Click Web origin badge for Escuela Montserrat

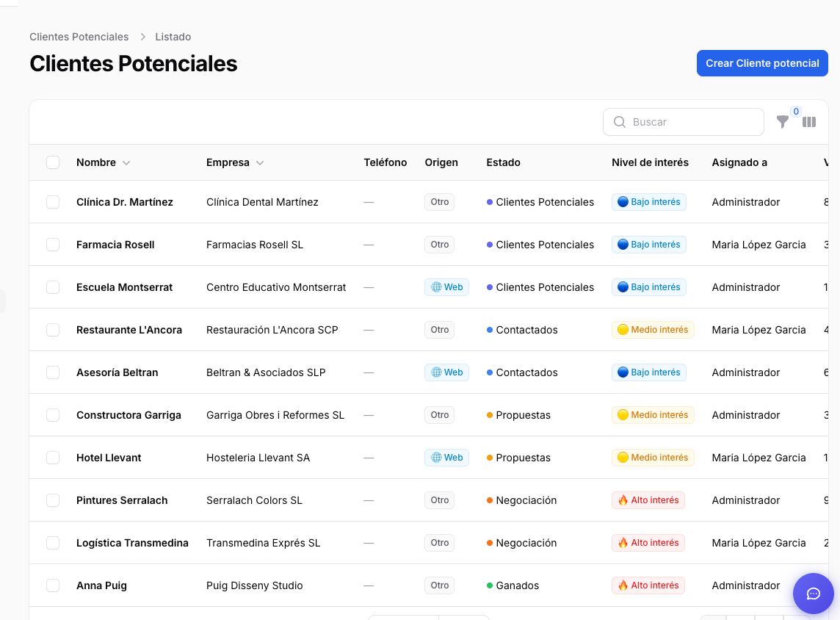click(x=446, y=287)
